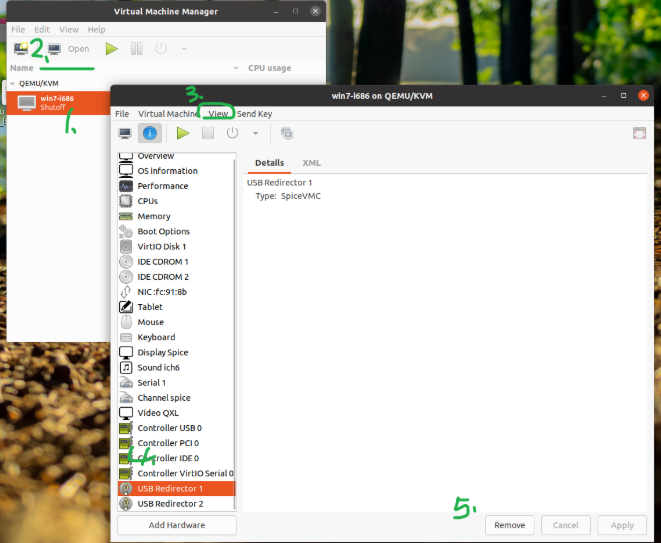Open the Help menu in Virtual Machine Manager
This screenshot has height=543, width=661.
pyautogui.click(x=97, y=30)
